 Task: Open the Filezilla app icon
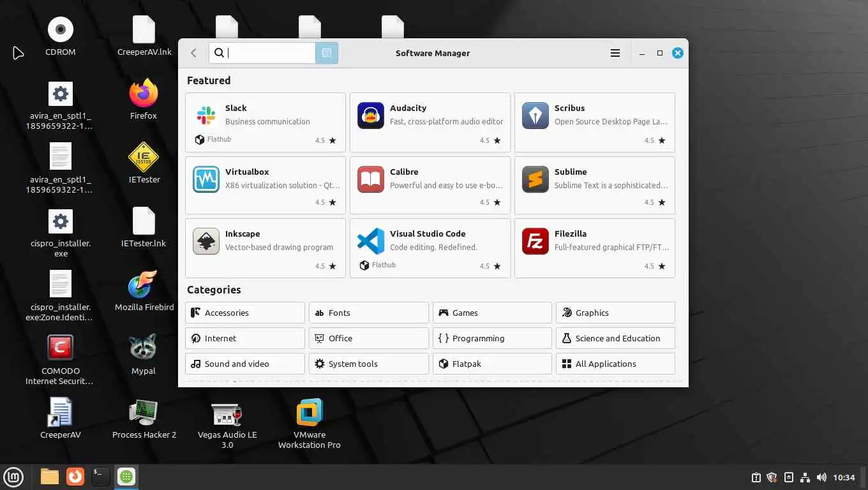pos(535,241)
